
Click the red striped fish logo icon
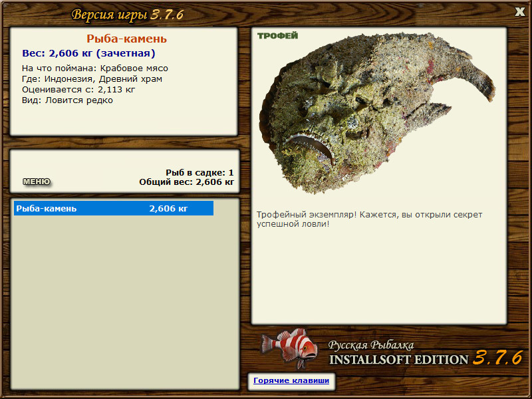289,348
